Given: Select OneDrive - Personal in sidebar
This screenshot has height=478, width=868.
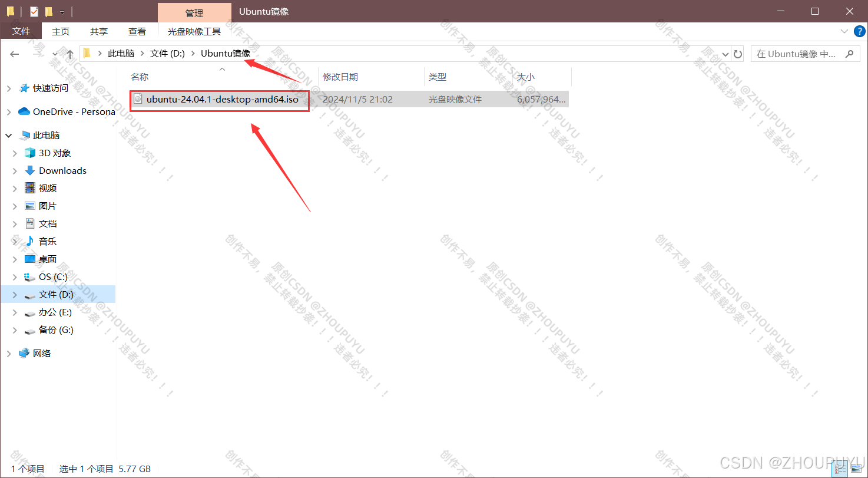Looking at the screenshot, I should 74,112.
